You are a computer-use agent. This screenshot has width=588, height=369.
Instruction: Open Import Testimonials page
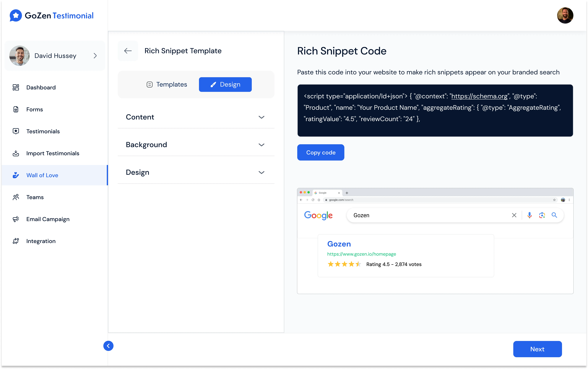coord(55,153)
